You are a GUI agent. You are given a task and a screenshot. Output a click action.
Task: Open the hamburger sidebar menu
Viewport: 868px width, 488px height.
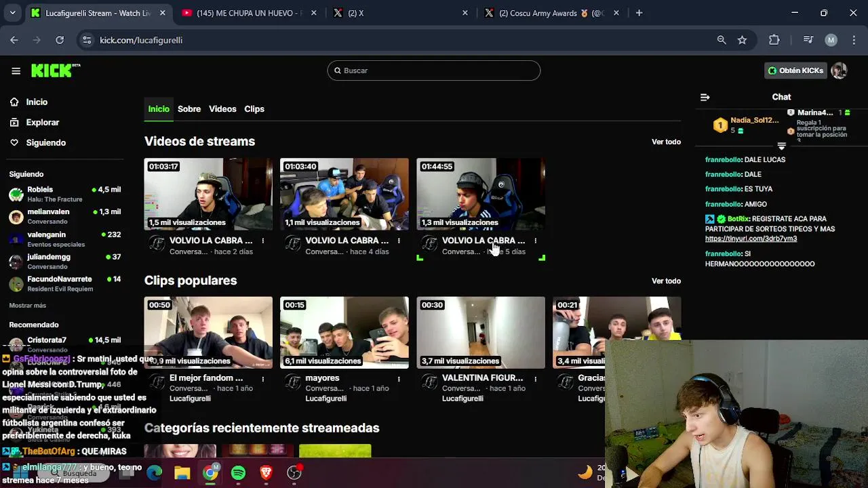tap(16, 70)
